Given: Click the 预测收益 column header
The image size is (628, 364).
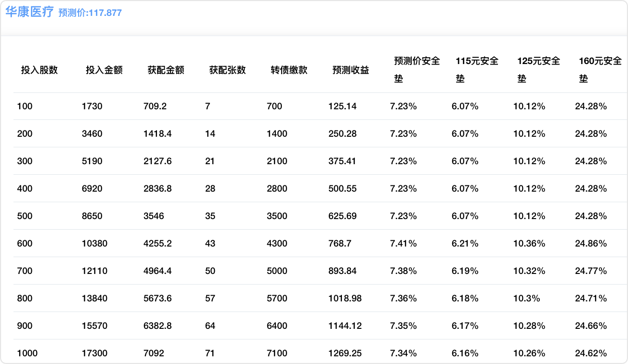Looking at the screenshot, I should click(351, 70).
